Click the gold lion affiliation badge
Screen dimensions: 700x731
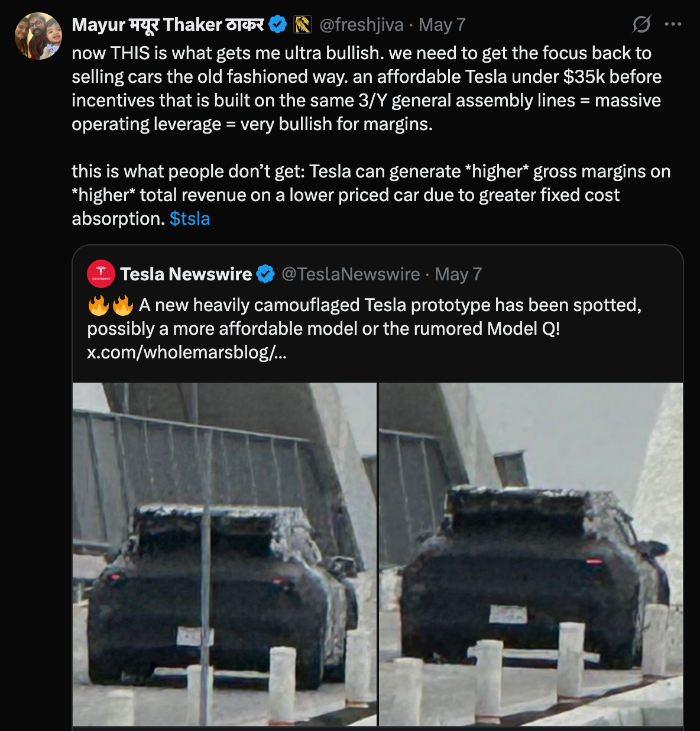pyautogui.click(x=303, y=25)
